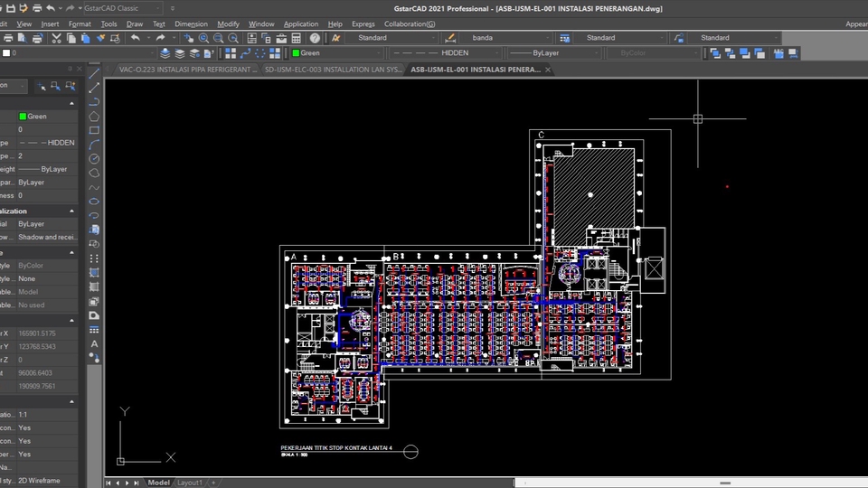The image size is (868, 488).
Task: Click the Undo arrow in standard toolbar
Action: (136, 38)
